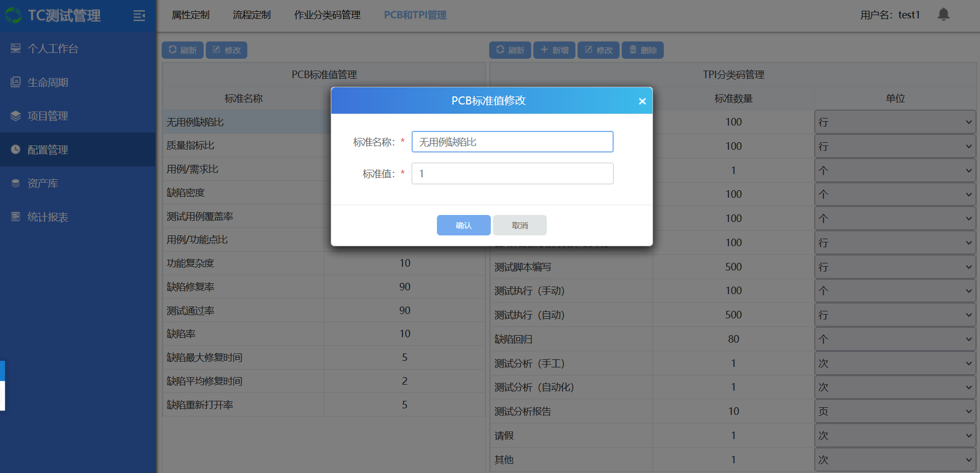980x473 pixels.
Task: Click the notification bell icon
Action: point(943,15)
